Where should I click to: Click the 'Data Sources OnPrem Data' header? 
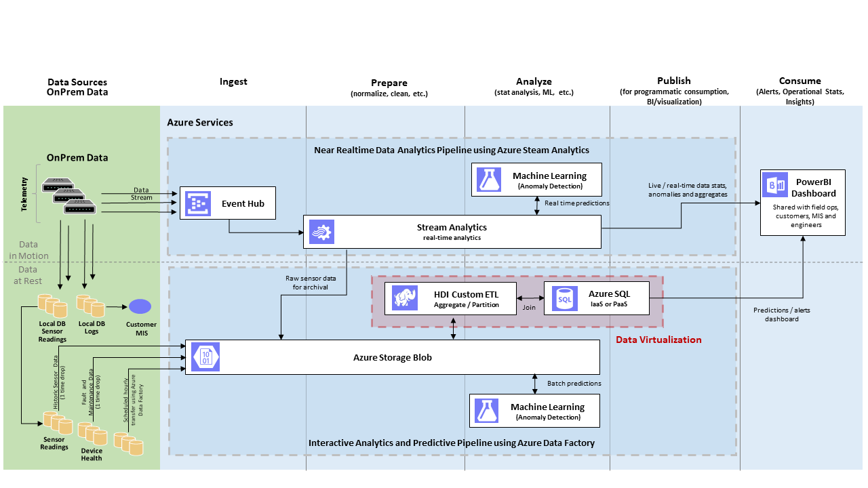(77, 87)
